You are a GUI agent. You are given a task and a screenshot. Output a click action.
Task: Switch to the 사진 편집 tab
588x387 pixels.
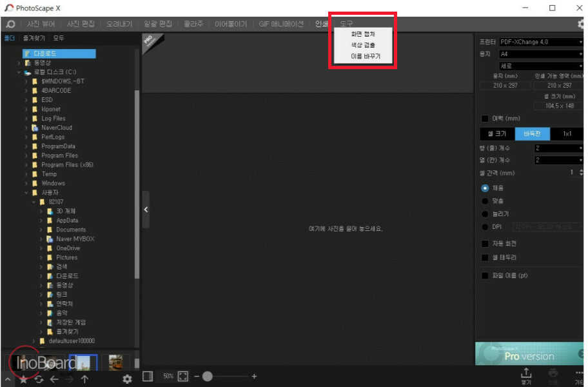(81, 24)
